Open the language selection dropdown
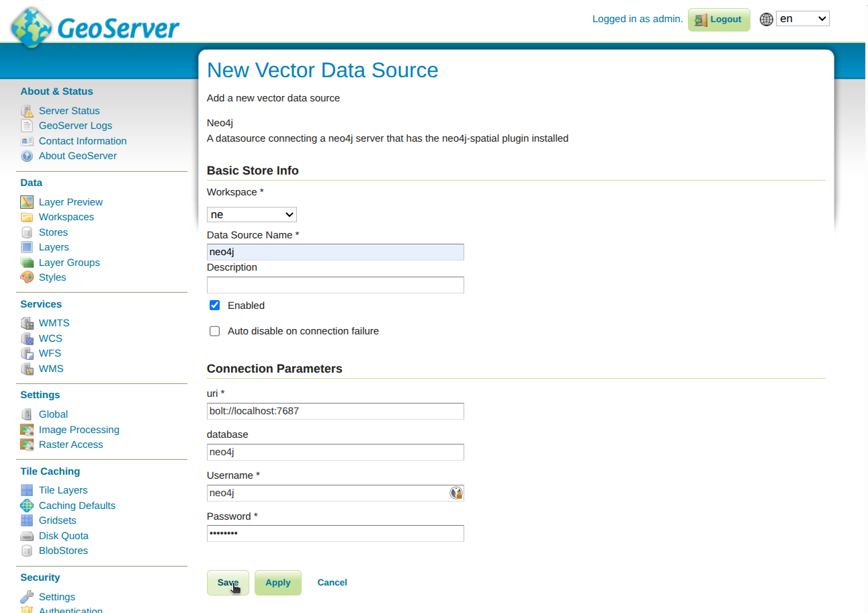This screenshot has height=613, width=868. click(x=802, y=18)
